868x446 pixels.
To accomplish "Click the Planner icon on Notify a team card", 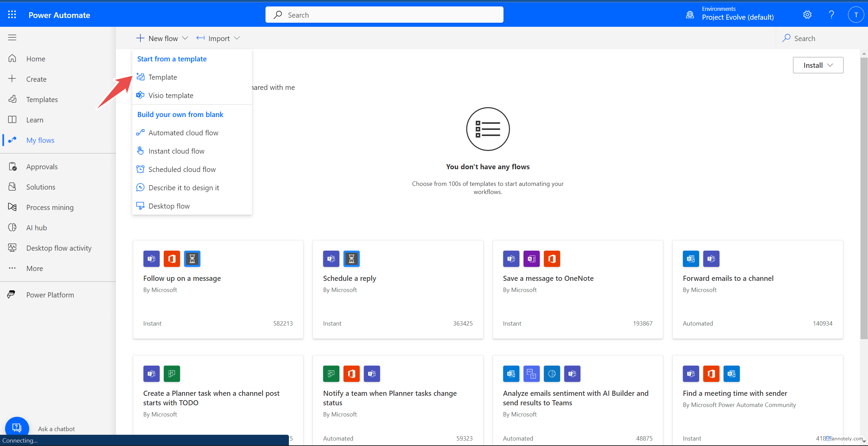I will 331,374.
